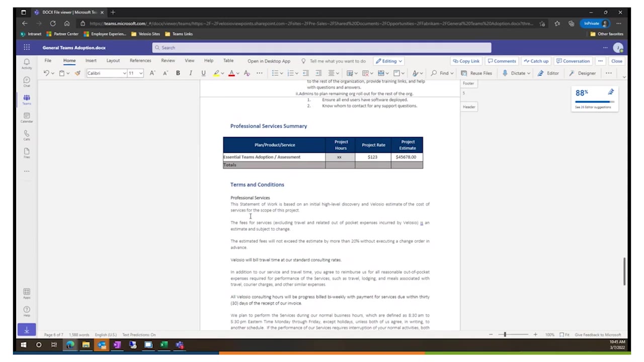Click Open in Desktop App
Viewport: 644px width, 362px height.
click(x=269, y=61)
